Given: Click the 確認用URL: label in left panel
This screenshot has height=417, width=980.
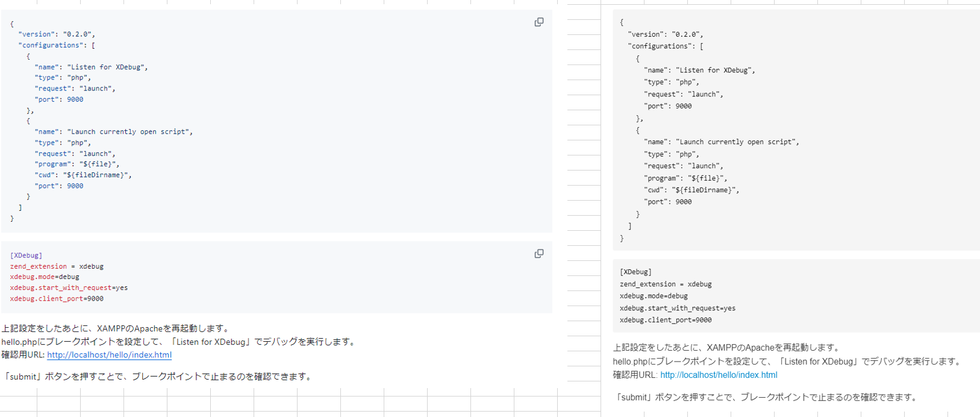Looking at the screenshot, I should point(23,355).
